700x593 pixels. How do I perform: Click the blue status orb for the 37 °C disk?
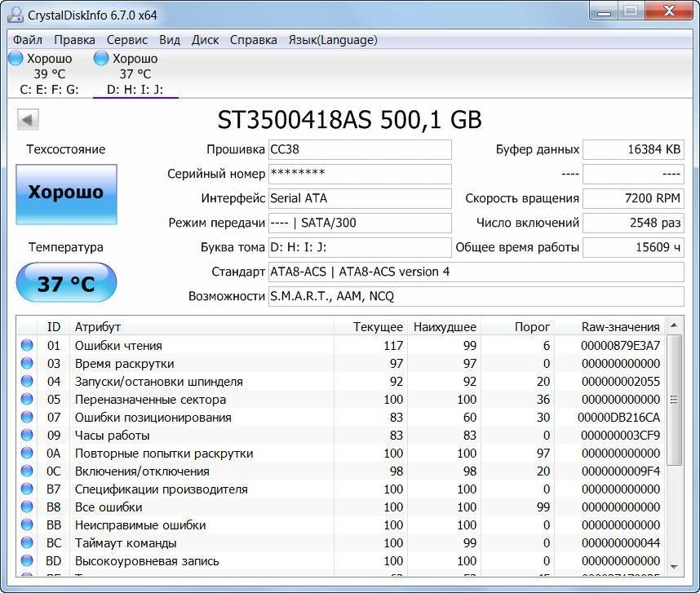pyautogui.click(x=101, y=59)
